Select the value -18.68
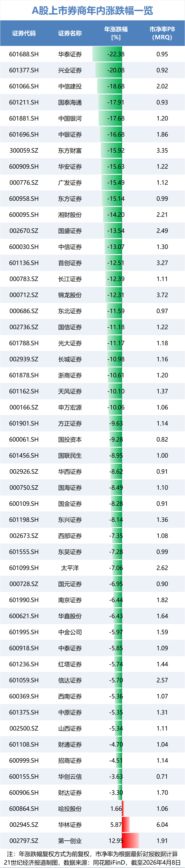This screenshot has width=185, height=868. pyautogui.click(x=116, y=86)
